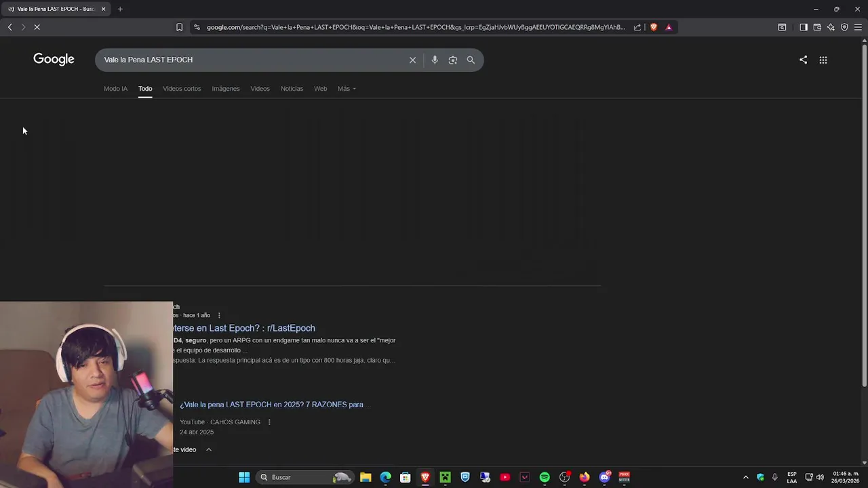Submit search with magnifier icon
Viewport: 868px width, 488px height.
471,60
